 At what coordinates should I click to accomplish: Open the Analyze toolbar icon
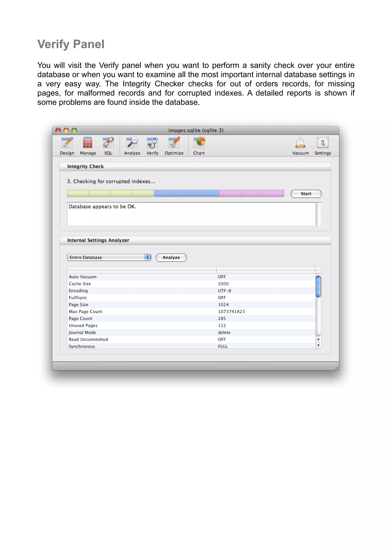[132, 146]
